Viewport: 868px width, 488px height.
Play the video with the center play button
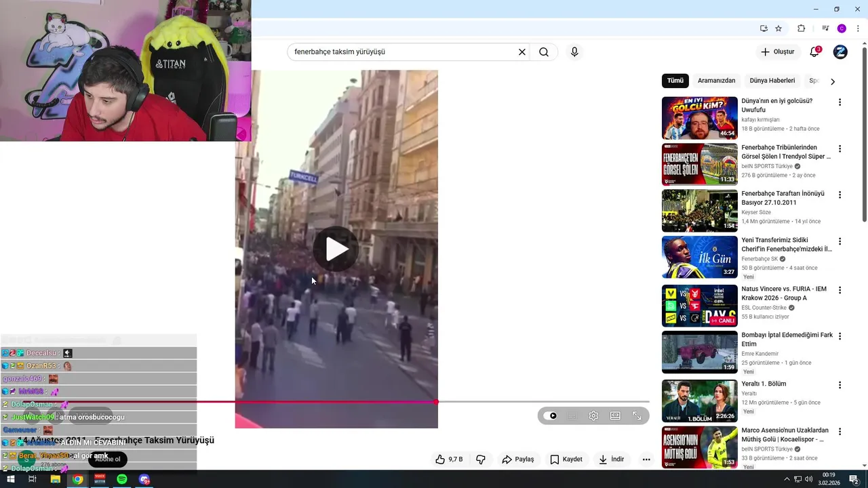pos(336,249)
